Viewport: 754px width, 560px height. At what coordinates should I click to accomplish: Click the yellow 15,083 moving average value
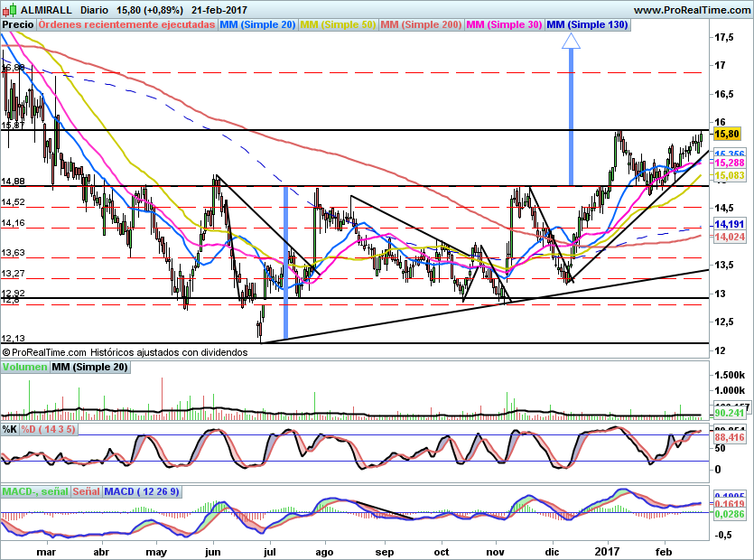730,175
